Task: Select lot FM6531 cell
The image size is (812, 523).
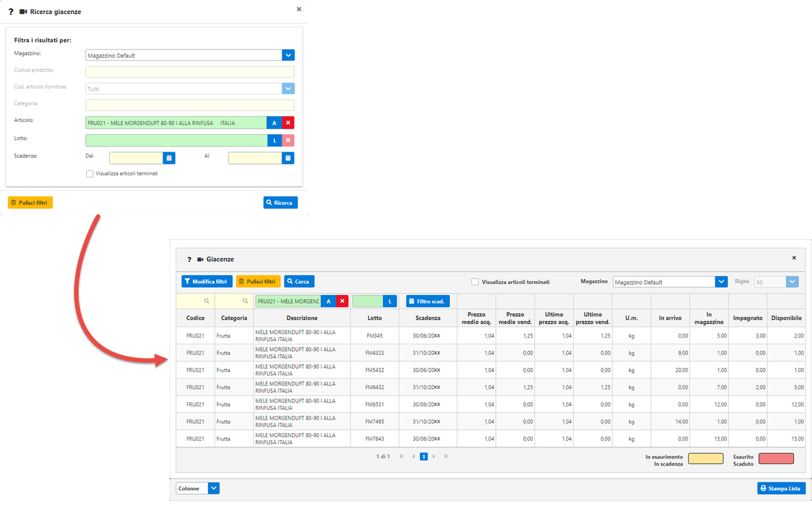Action: coord(375,405)
